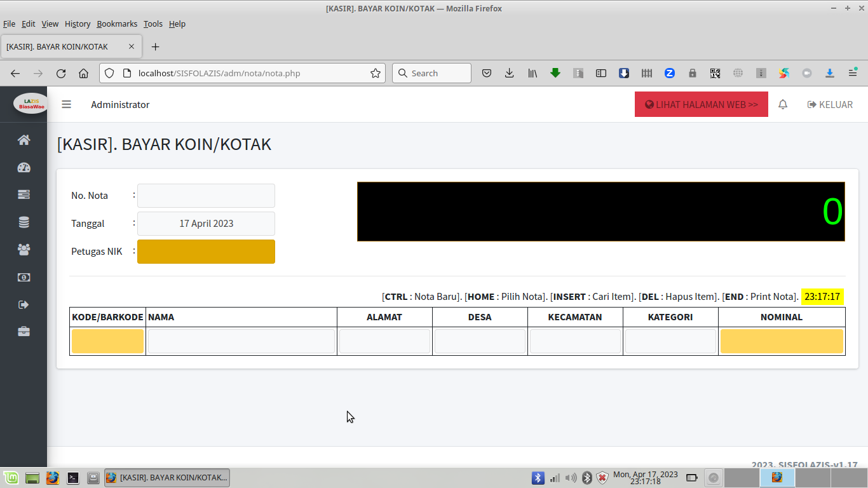Image resolution: width=868 pixels, height=488 pixels.
Task: Open the Tools menu
Action: 153,24
